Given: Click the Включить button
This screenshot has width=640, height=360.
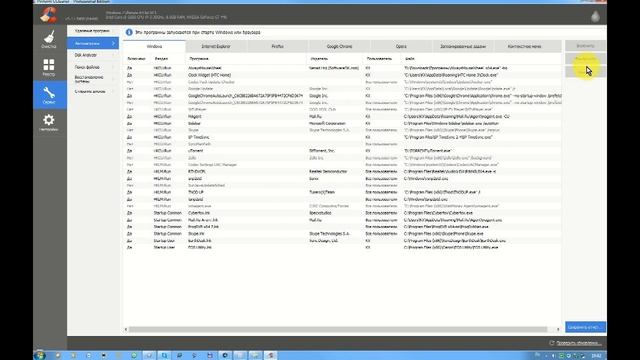Looking at the screenshot, I should [585, 46].
